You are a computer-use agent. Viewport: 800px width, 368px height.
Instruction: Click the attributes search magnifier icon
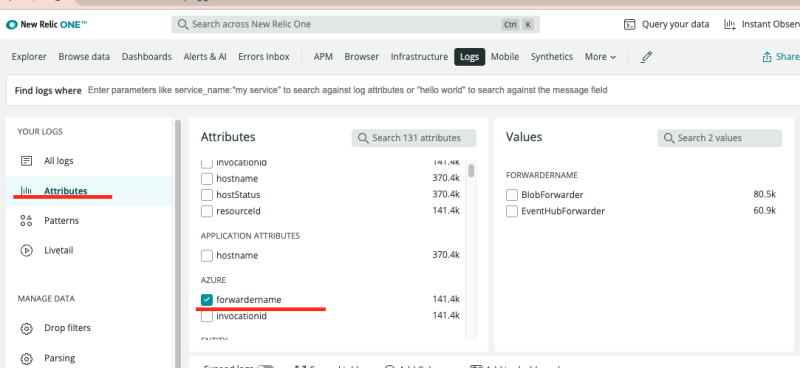point(363,138)
